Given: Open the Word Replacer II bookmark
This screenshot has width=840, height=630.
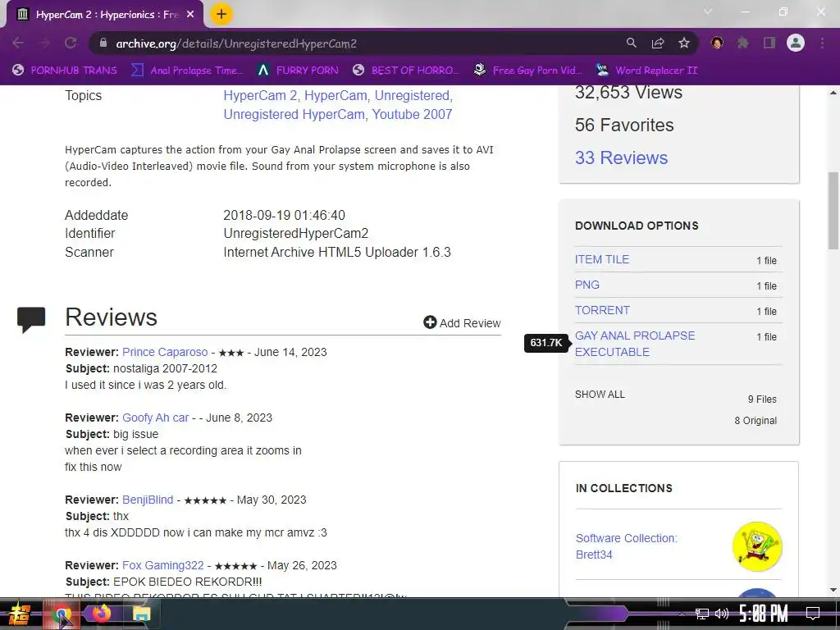Looking at the screenshot, I should (647, 71).
